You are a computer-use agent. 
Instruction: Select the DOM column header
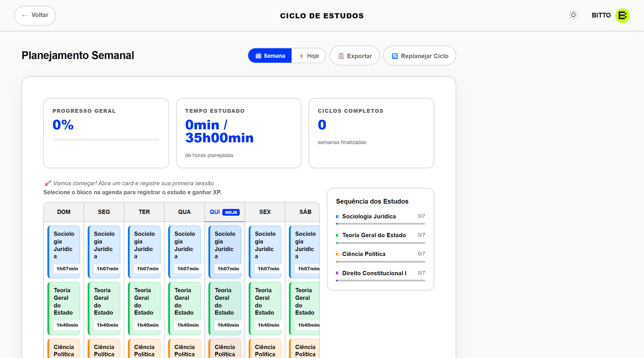click(64, 212)
